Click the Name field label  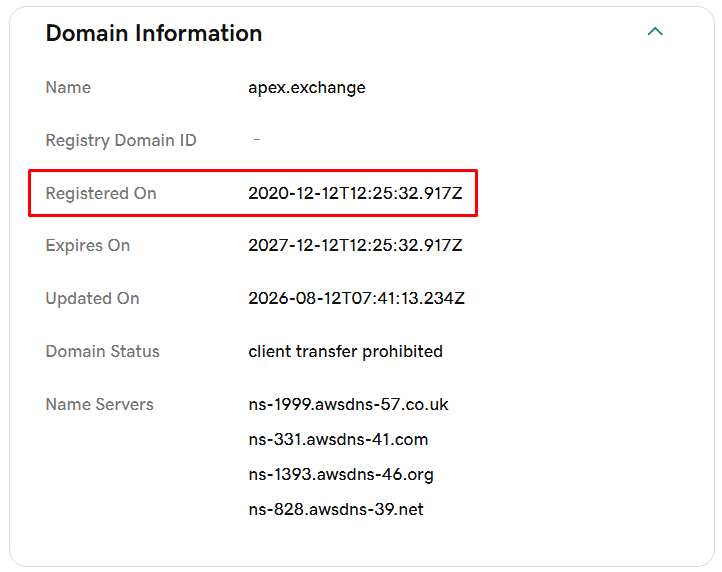click(68, 88)
